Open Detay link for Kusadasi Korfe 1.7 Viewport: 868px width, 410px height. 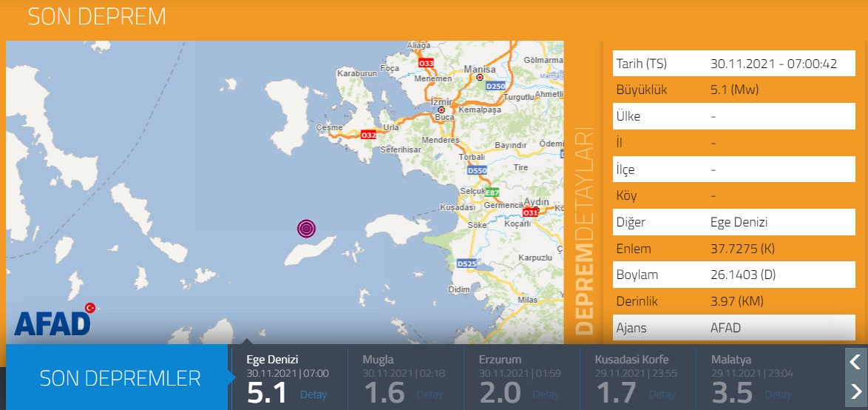[x=662, y=395]
